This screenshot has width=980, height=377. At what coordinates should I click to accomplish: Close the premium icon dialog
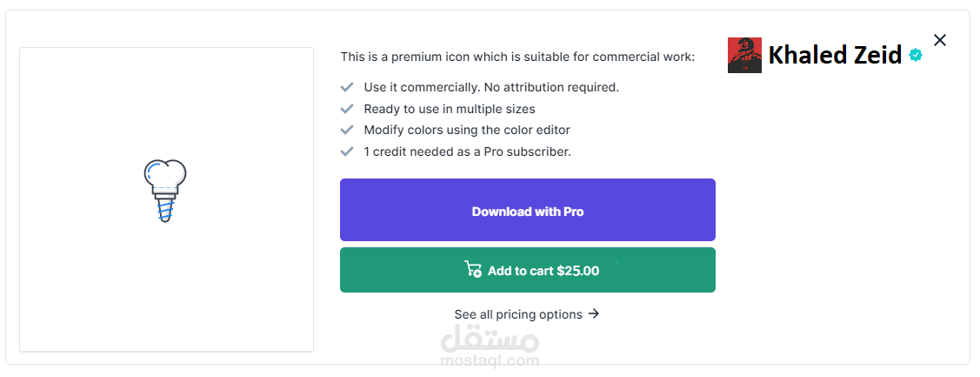pos(939,40)
